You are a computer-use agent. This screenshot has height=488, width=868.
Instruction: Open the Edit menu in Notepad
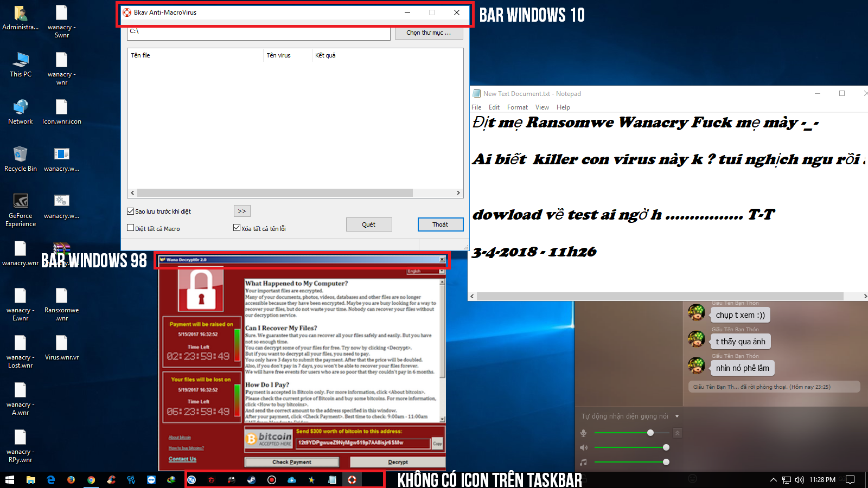494,107
